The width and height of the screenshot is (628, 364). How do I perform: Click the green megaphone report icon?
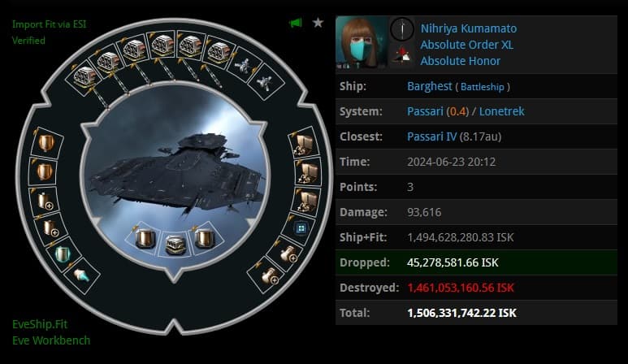coord(296,24)
